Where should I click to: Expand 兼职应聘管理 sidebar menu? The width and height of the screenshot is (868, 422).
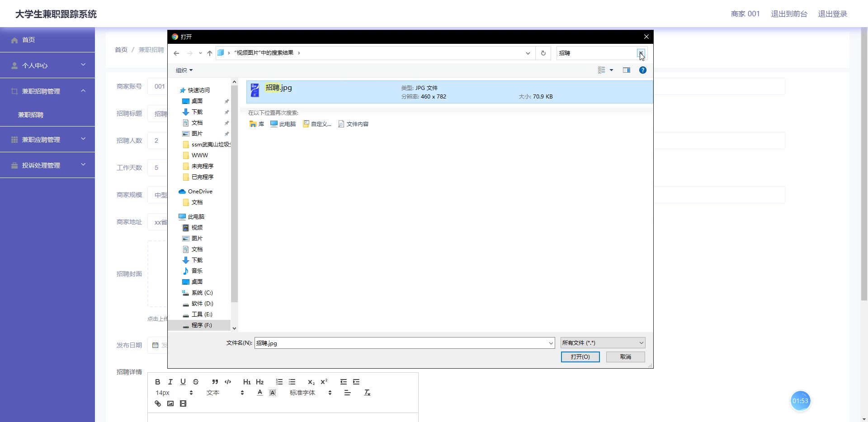[47, 140]
